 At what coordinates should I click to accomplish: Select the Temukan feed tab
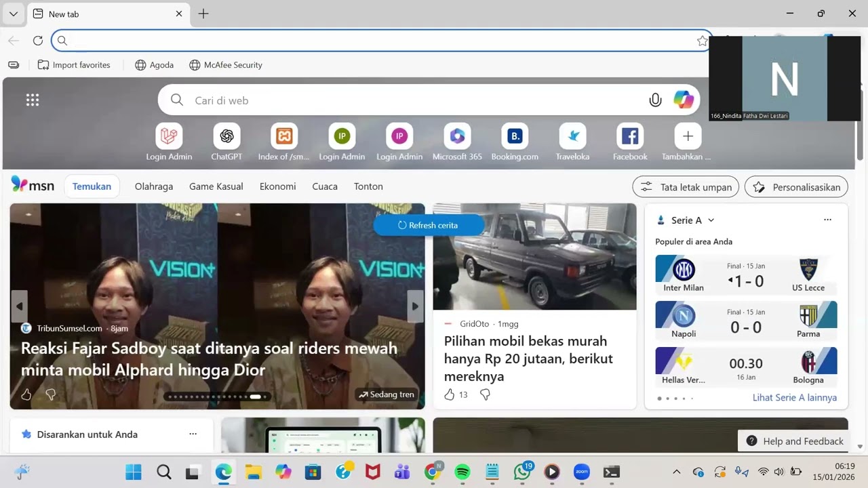coord(92,186)
